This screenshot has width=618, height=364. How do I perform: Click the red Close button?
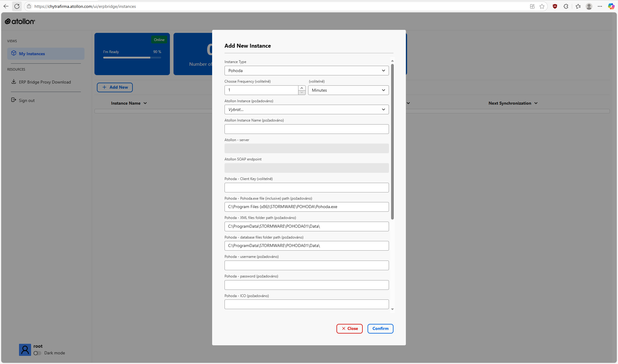tap(349, 329)
